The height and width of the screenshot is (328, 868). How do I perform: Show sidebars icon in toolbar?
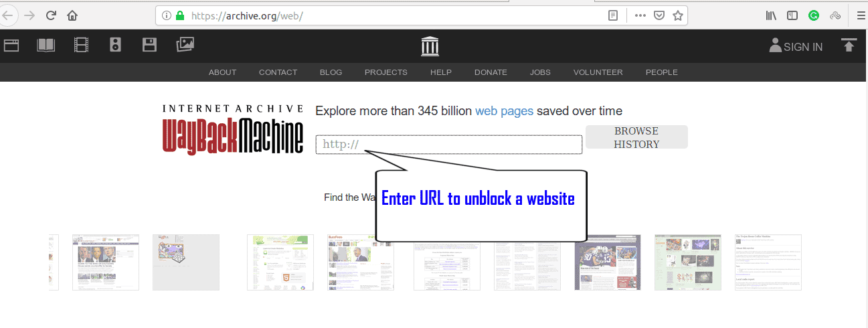(x=792, y=15)
